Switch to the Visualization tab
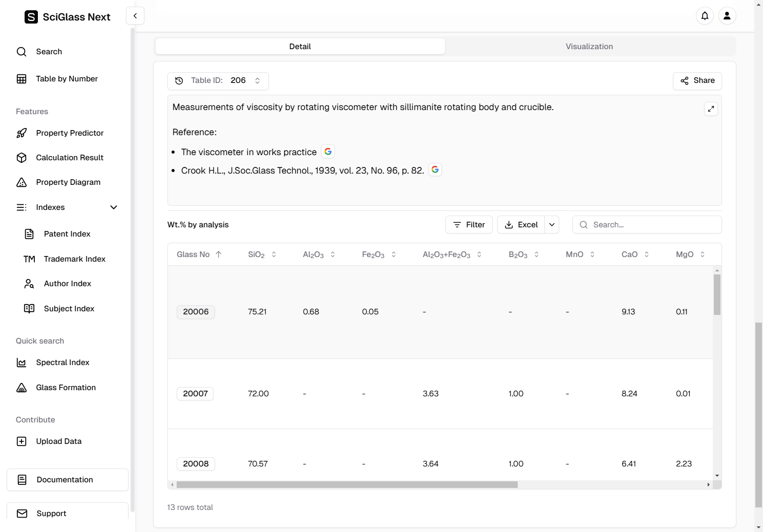Screen dimensions: 763x532 pos(589,47)
